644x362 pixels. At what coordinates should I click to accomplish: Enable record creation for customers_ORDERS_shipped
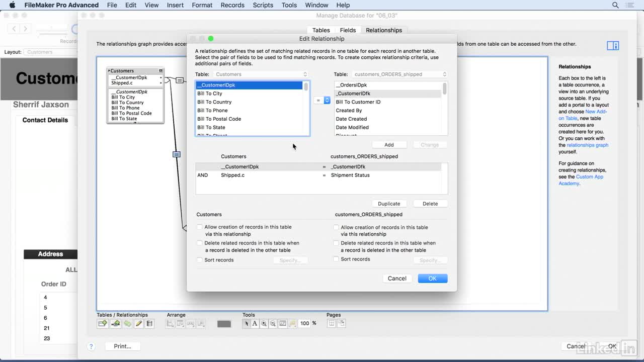pos(336,227)
